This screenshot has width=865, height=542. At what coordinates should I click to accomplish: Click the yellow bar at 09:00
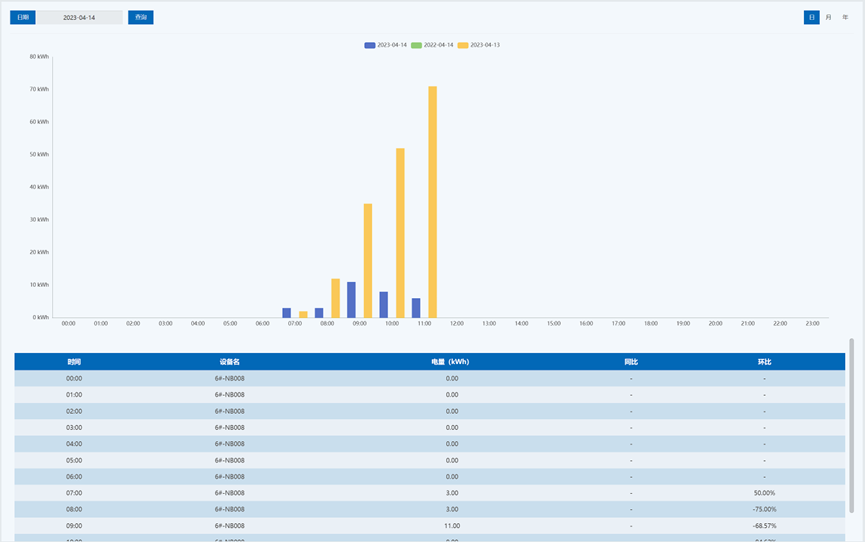[367, 261]
